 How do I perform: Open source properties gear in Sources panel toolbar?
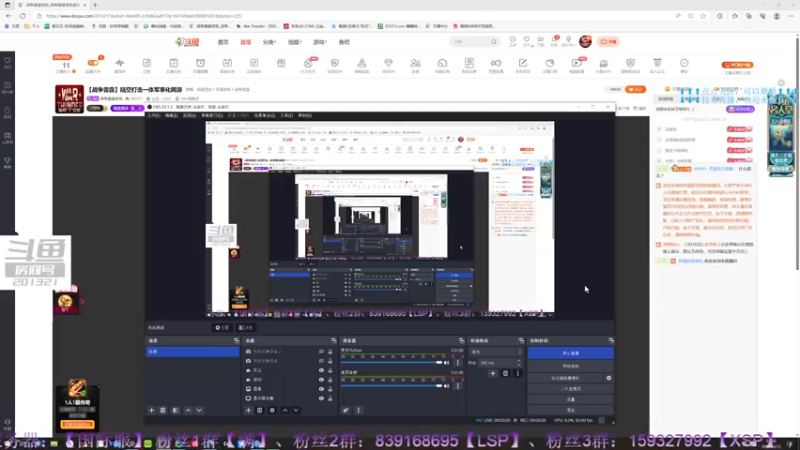pyautogui.click(x=272, y=410)
